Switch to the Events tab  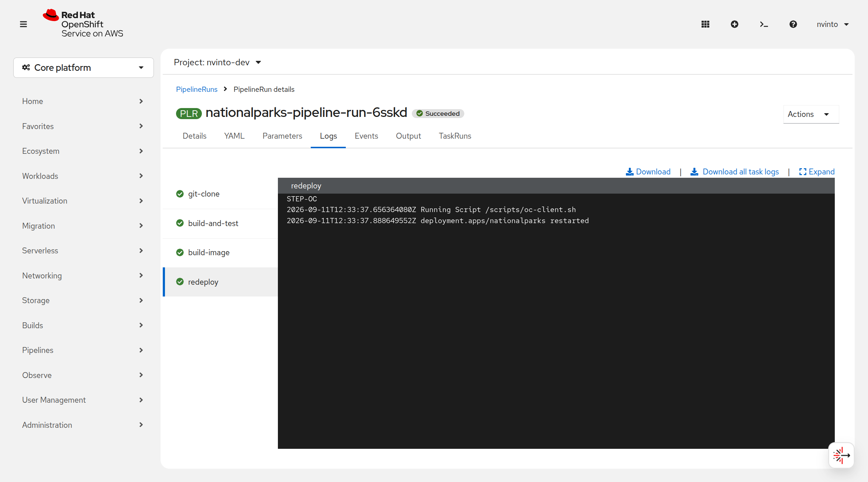pos(366,136)
